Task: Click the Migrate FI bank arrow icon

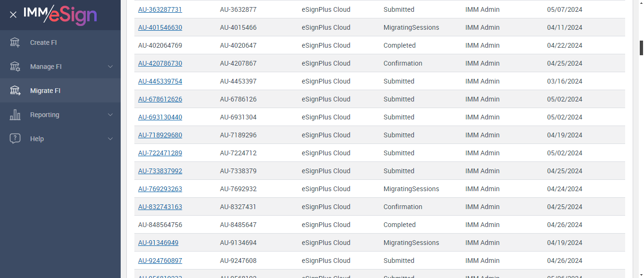Action: (15, 91)
